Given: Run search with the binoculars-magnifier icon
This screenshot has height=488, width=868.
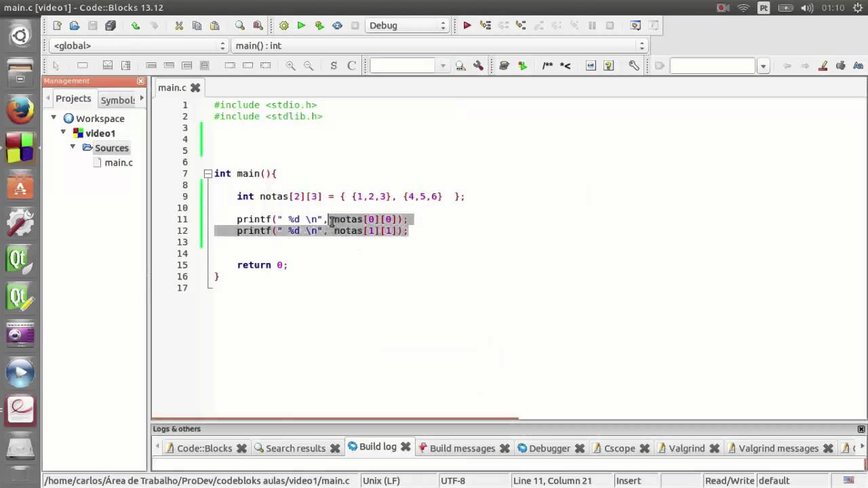Looking at the screenshot, I should (x=460, y=66).
